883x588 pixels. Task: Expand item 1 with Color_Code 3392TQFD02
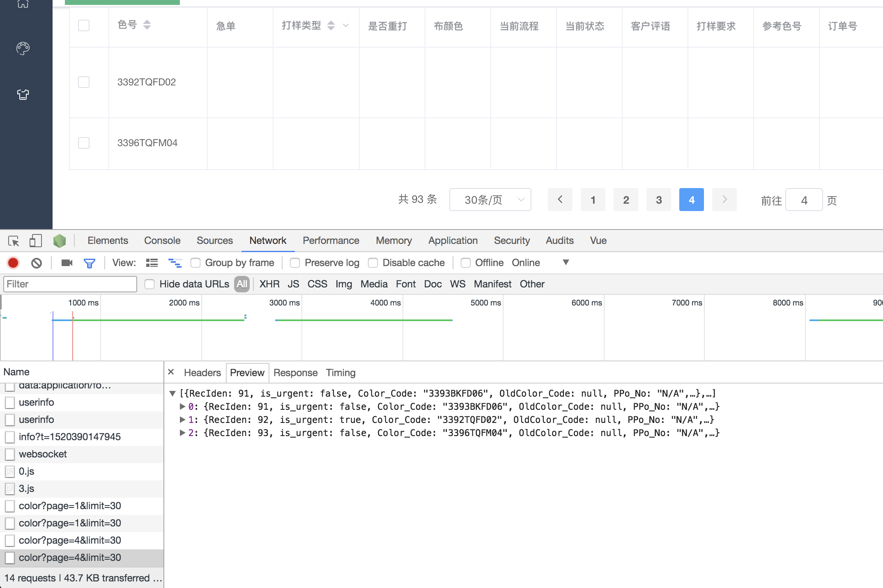coord(182,420)
